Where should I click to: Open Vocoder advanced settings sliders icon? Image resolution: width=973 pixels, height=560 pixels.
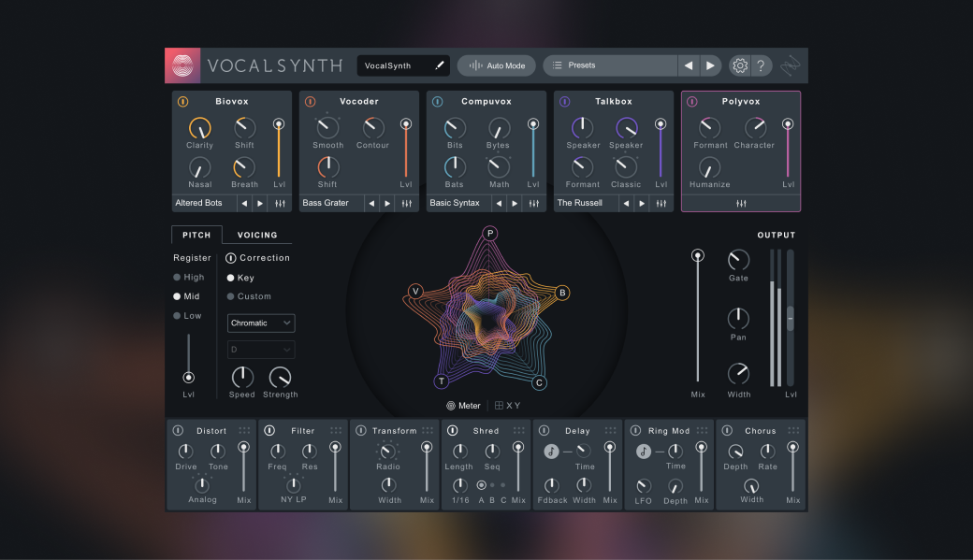point(407,203)
